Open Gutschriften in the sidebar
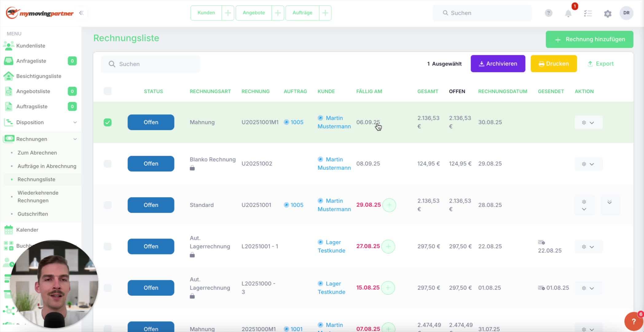 (x=33, y=214)
